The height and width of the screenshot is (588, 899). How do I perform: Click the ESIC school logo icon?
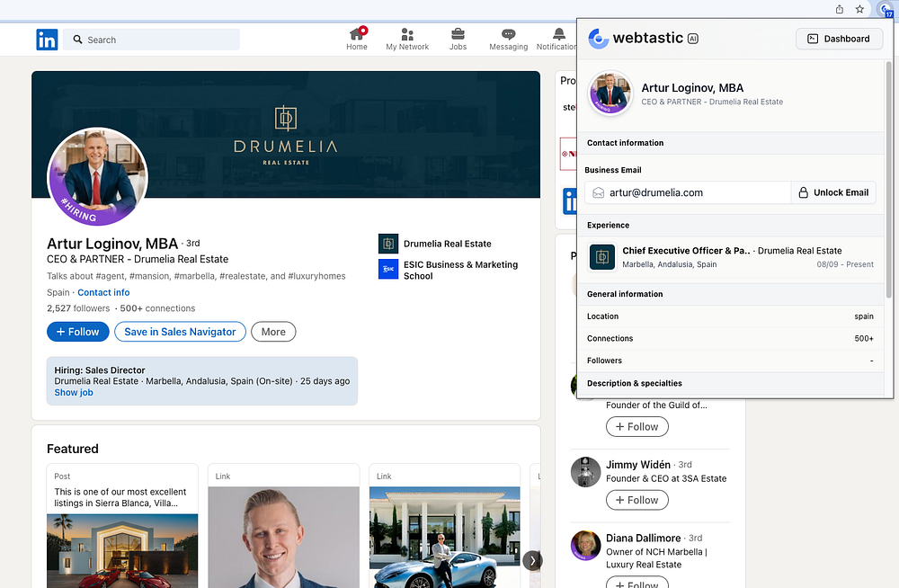(x=388, y=269)
